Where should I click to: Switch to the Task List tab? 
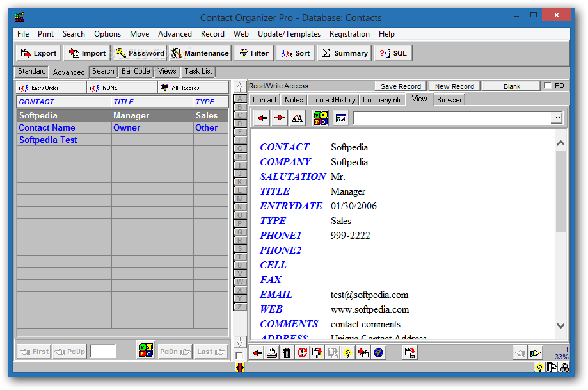click(198, 71)
